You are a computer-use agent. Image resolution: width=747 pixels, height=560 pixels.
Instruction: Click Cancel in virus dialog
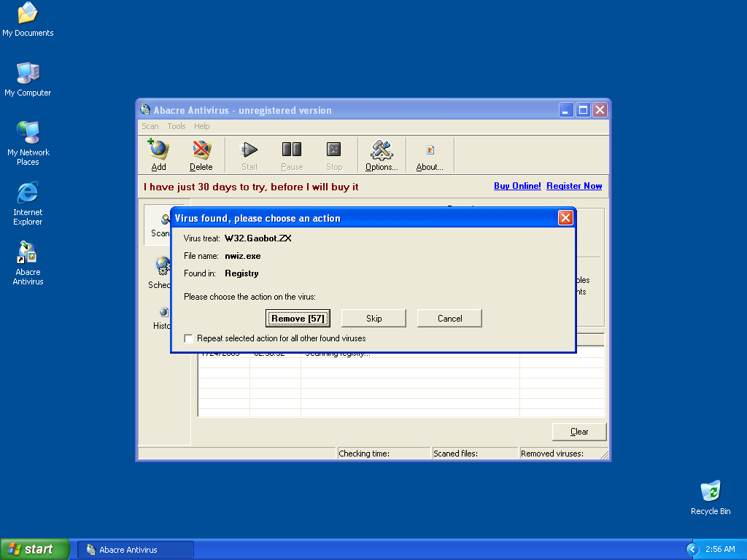tap(449, 318)
